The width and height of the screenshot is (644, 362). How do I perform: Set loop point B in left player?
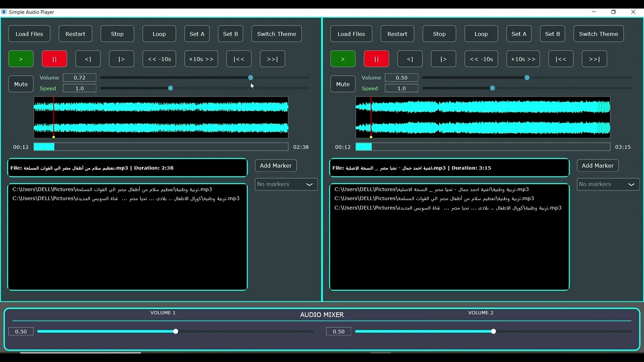click(x=230, y=34)
